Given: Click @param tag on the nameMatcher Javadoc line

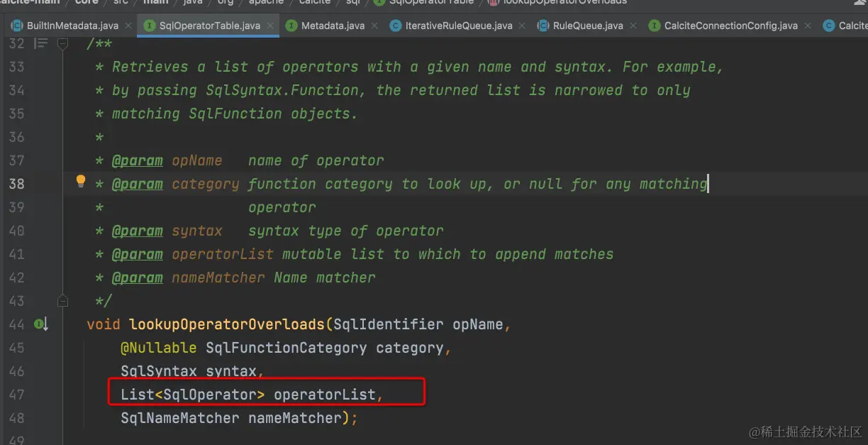Looking at the screenshot, I should tap(138, 278).
